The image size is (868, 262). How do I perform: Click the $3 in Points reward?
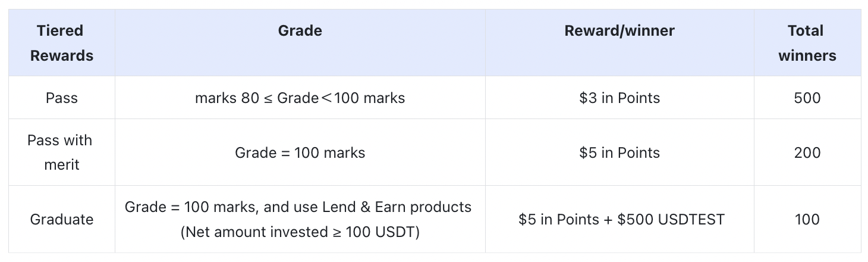(619, 98)
